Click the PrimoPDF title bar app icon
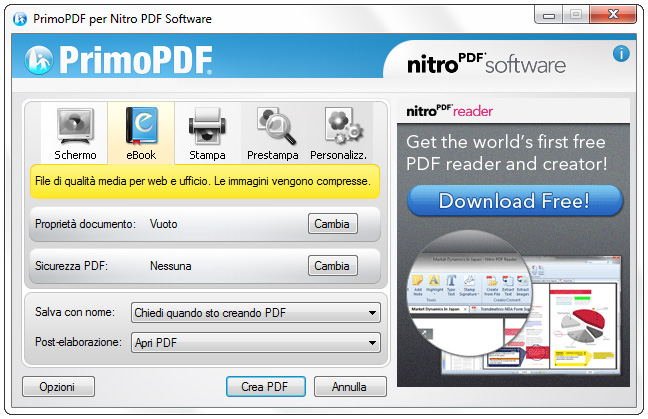 tap(20, 19)
